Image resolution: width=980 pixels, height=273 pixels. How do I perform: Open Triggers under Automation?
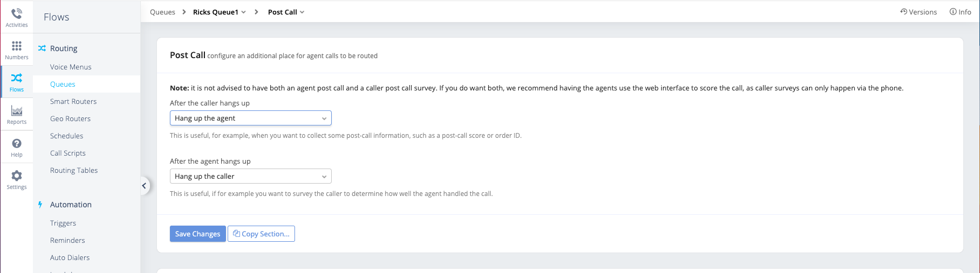coord(63,223)
